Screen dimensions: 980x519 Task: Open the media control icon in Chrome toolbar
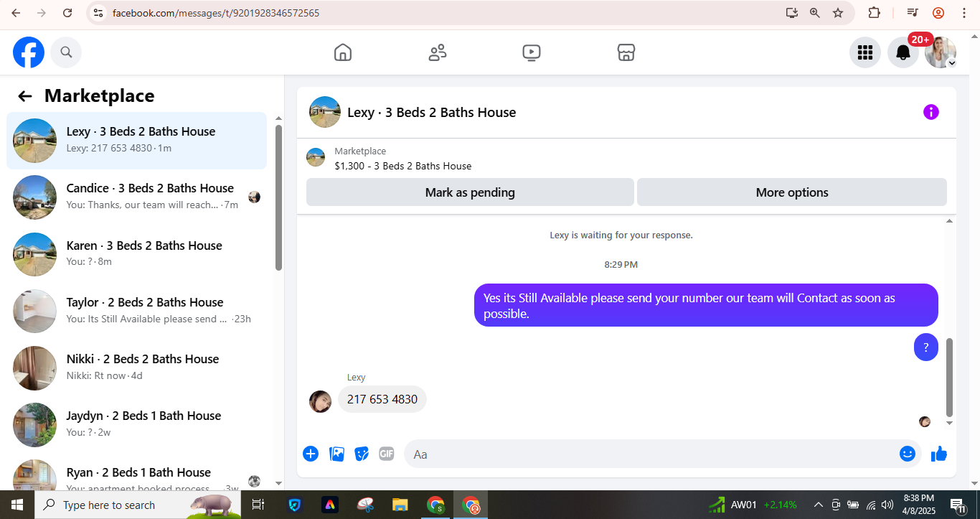tap(913, 13)
